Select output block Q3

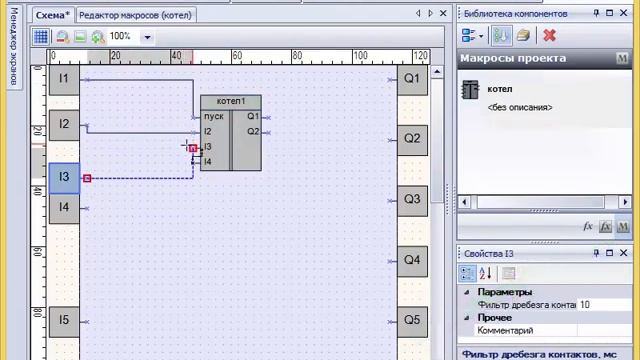(412, 201)
